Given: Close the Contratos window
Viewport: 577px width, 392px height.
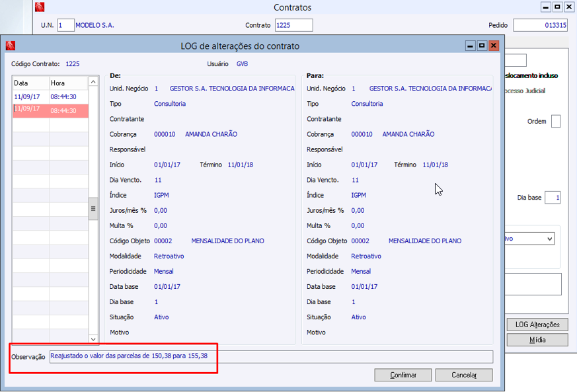Looking at the screenshot, I should pyautogui.click(x=569, y=7).
